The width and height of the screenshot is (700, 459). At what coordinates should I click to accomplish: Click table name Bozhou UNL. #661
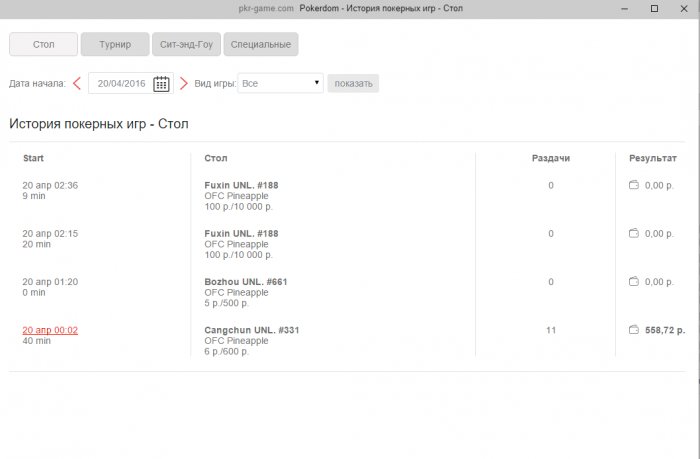[246, 282]
